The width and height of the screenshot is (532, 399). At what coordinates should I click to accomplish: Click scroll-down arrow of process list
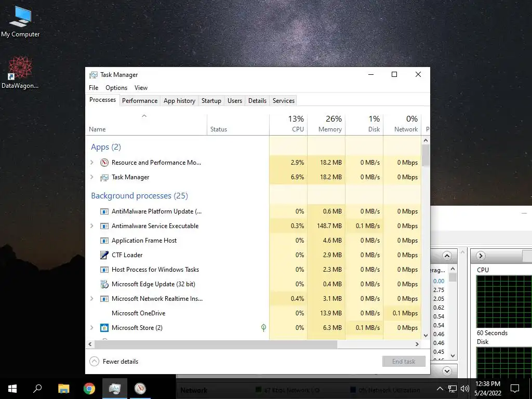click(x=426, y=336)
